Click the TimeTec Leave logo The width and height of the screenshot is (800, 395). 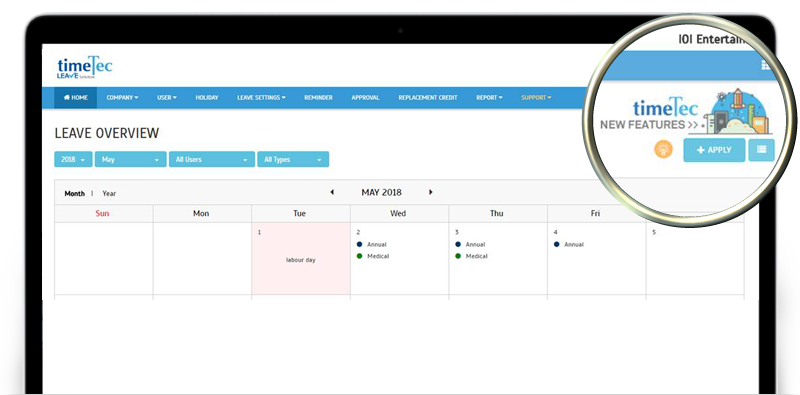85,67
